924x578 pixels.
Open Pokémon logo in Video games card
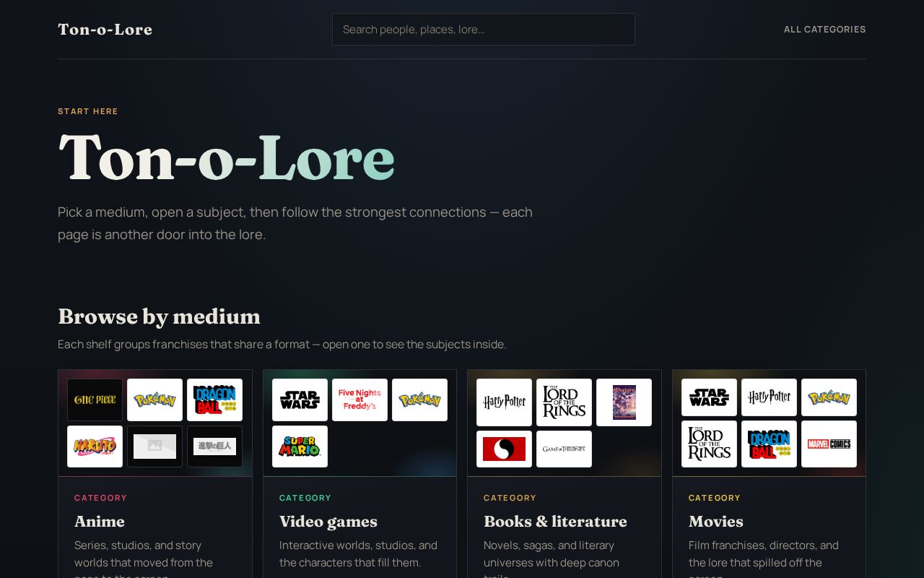[419, 400]
